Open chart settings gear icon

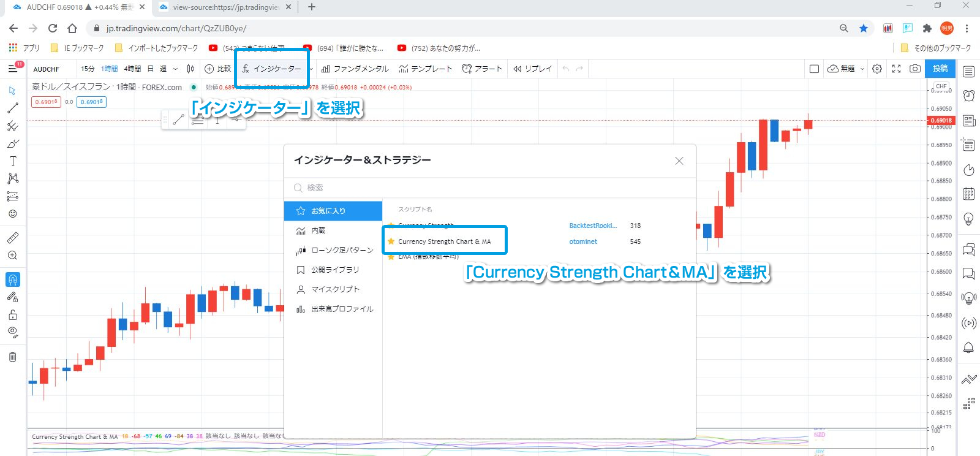(877, 69)
